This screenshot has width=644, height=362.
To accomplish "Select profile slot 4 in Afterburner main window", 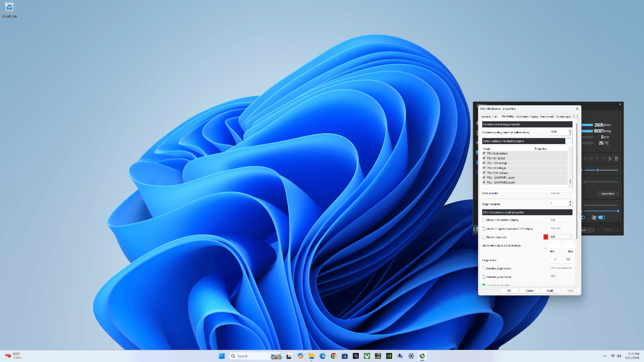I will tap(603, 158).
